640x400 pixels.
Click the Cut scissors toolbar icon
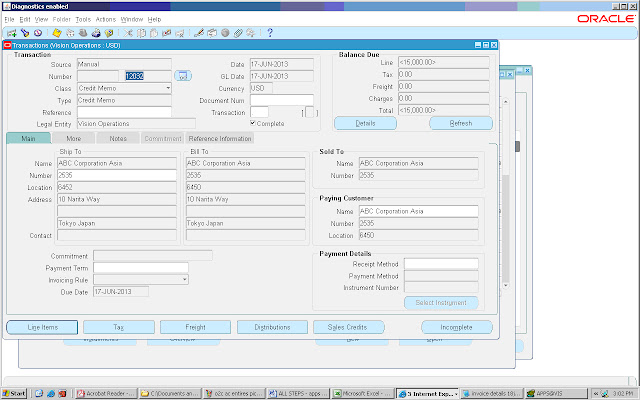click(x=128, y=33)
